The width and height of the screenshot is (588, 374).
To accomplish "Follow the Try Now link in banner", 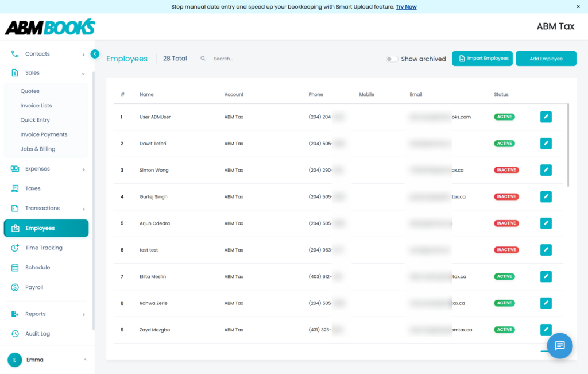I will coord(406,7).
